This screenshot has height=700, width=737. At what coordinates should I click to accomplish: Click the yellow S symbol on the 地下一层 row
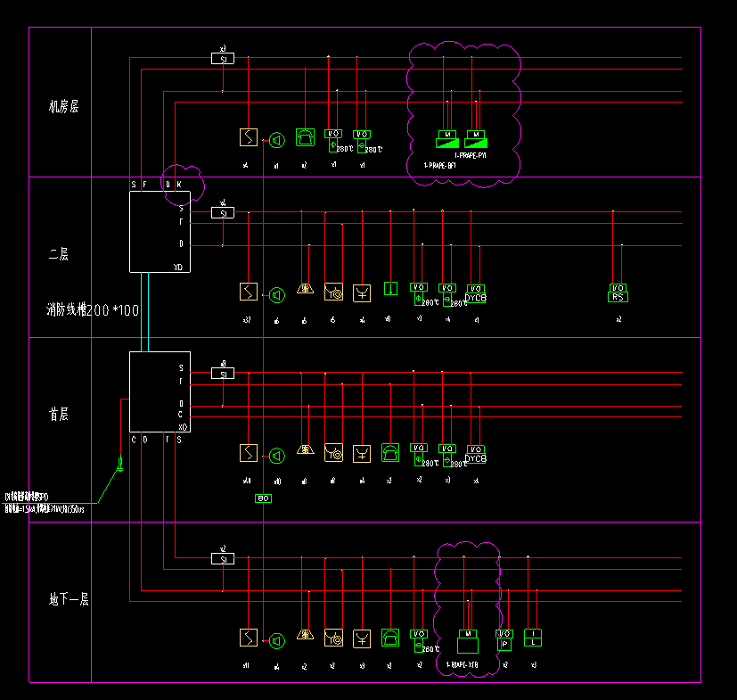(249, 638)
